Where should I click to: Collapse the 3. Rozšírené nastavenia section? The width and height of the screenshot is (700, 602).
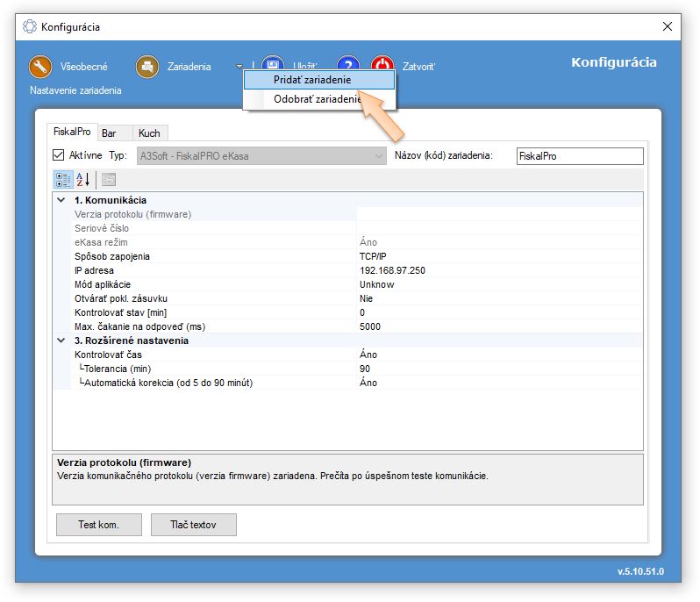click(61, 340)
